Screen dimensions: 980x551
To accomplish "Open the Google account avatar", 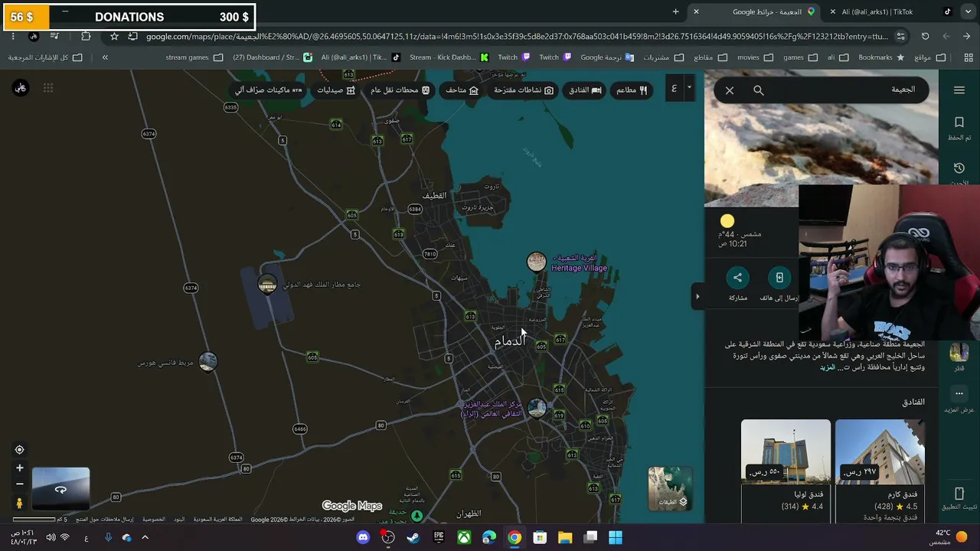I will coord(21,89).
